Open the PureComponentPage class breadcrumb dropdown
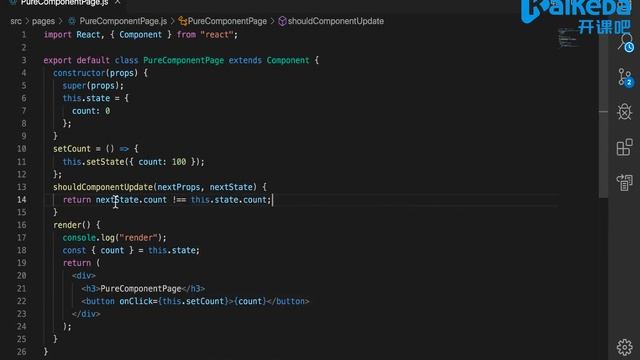Viewport: 640px width, 360px height. [227, 21]
